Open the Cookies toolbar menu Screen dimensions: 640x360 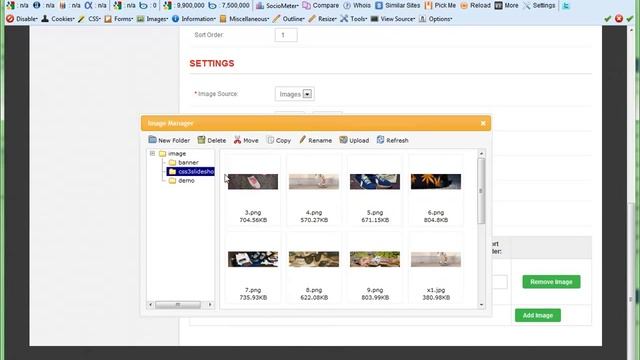pos(58,19)
